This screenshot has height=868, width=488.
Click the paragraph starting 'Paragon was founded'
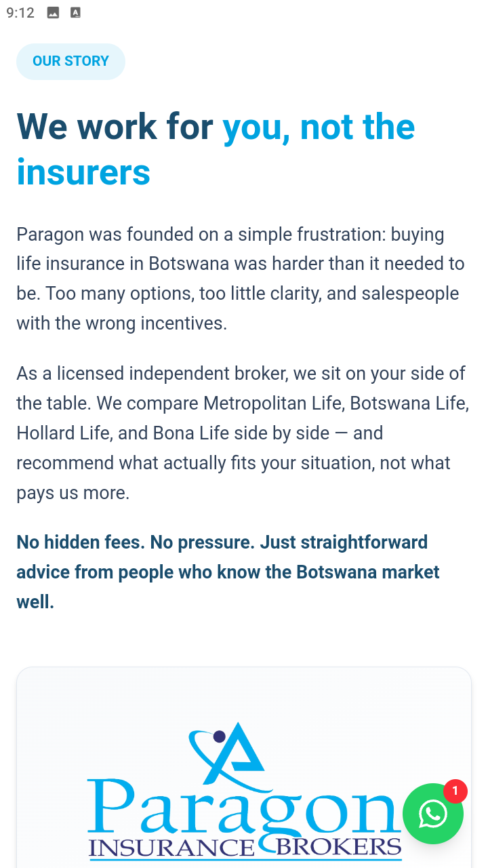[241, 279]
